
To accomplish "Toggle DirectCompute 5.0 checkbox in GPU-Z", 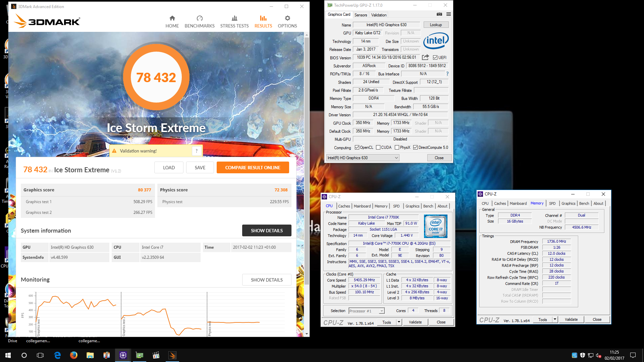I will 415,147.
